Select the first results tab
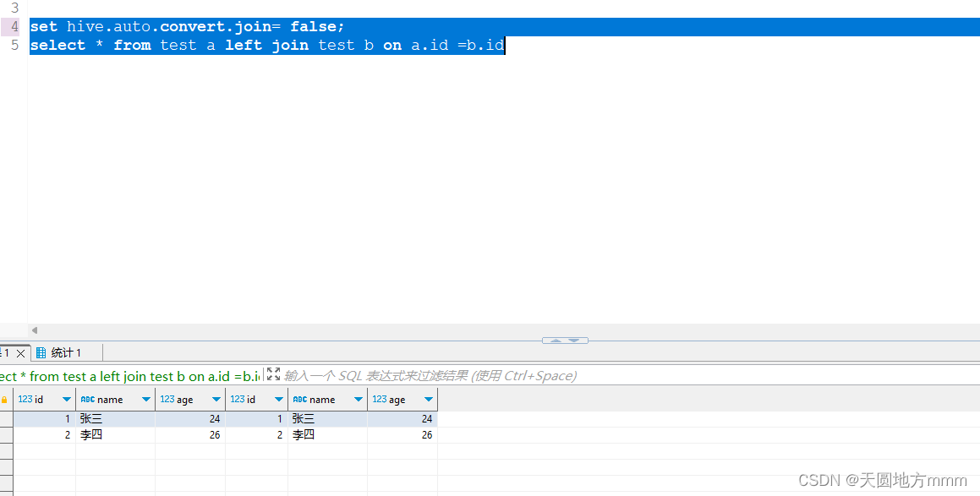The image size is (980, 496). coord(6,352)
